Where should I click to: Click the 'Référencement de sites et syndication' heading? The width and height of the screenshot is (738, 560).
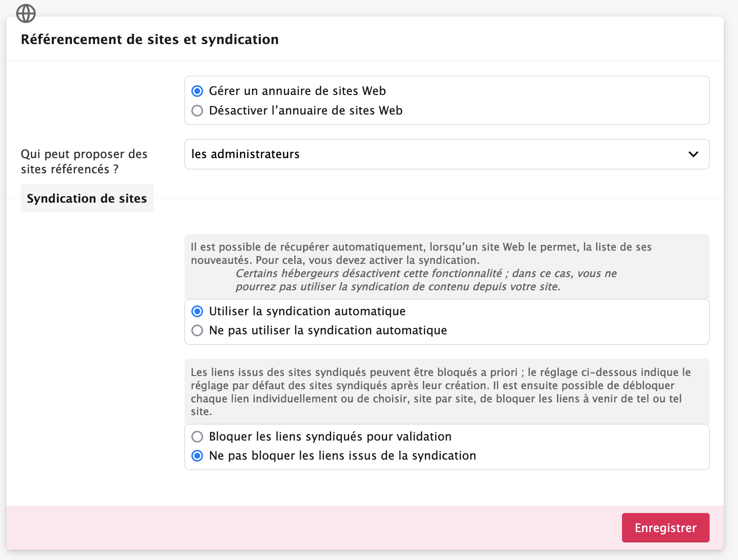pyautogui.click(x=150, y=39)
